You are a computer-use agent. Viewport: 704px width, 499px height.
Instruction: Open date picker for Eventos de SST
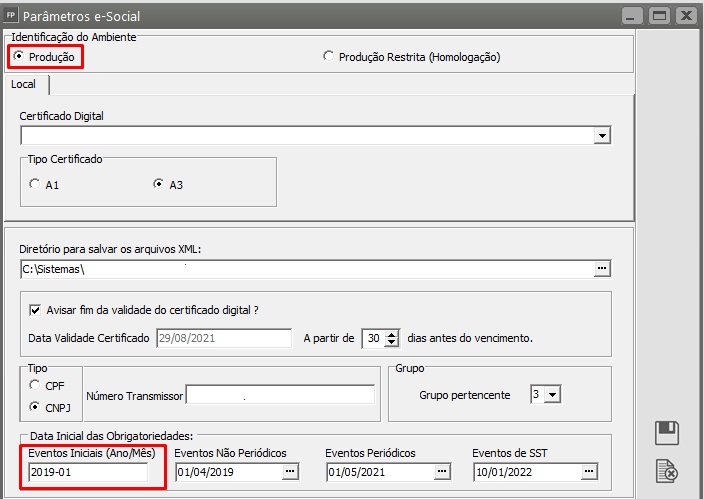pyautogui.click(x=589, y=471)
